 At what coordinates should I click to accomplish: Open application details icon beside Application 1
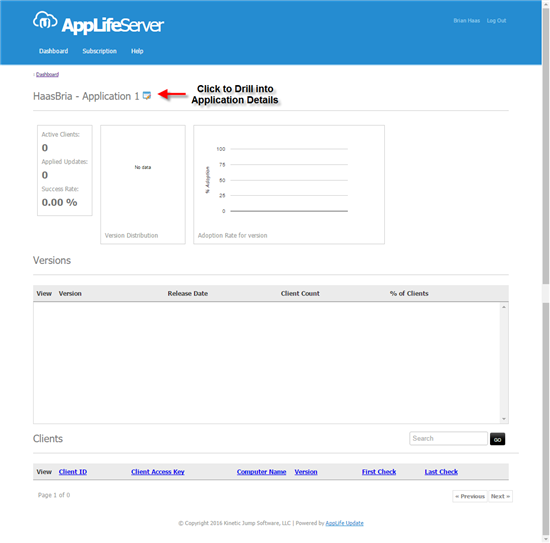point(147,95)
